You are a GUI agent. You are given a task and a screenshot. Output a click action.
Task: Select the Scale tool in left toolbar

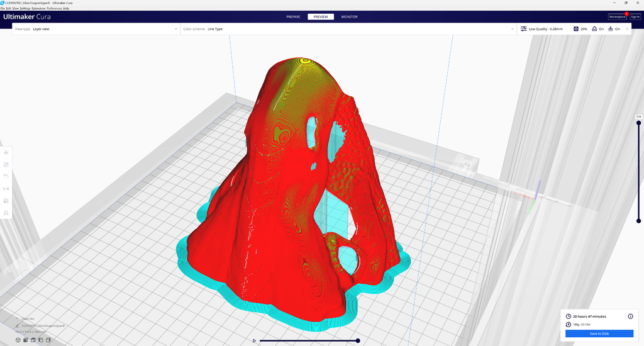tap(6, 164)
